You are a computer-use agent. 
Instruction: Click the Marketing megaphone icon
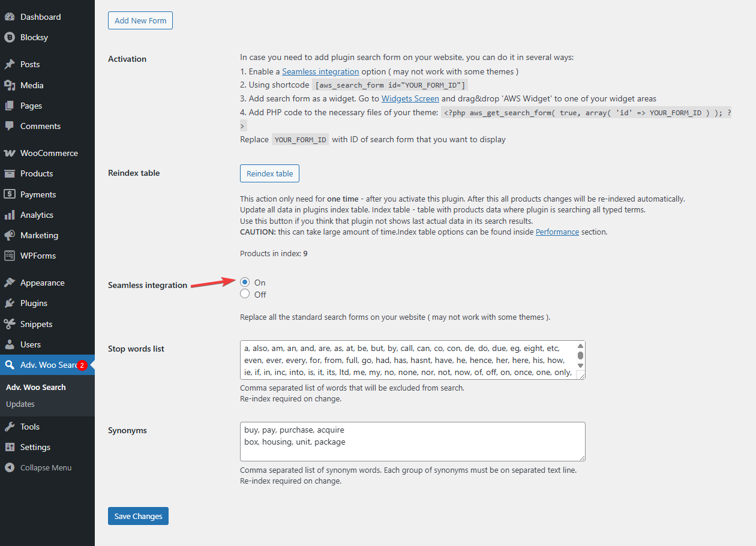pyautogui.click(x=10, y=235)
